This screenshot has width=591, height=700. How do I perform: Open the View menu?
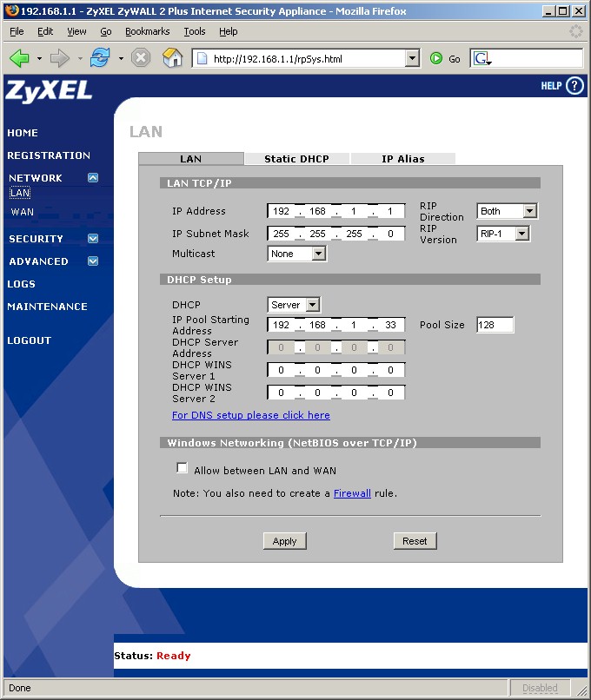pyautogui.click(x=76, y=31)
